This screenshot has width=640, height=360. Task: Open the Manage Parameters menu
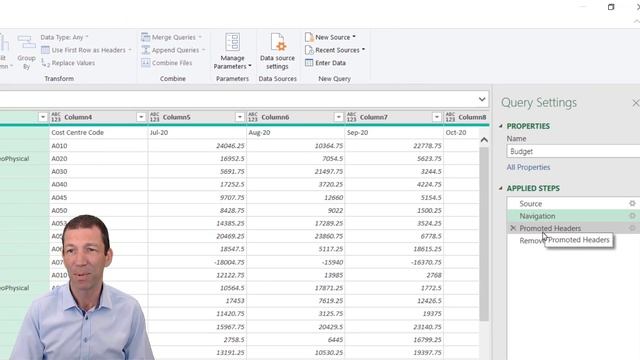pyautogui.click(x=232, y=51)
